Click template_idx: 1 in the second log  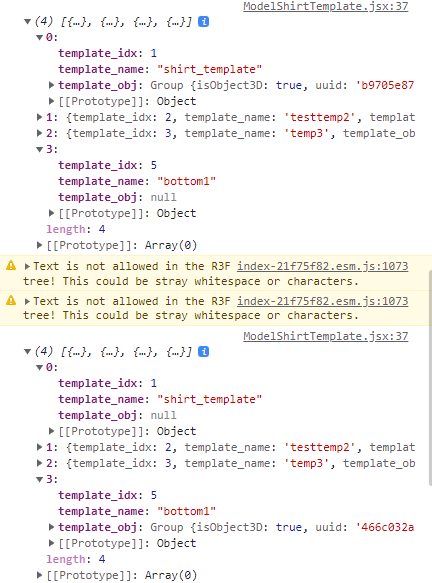[x=108, y=383]
